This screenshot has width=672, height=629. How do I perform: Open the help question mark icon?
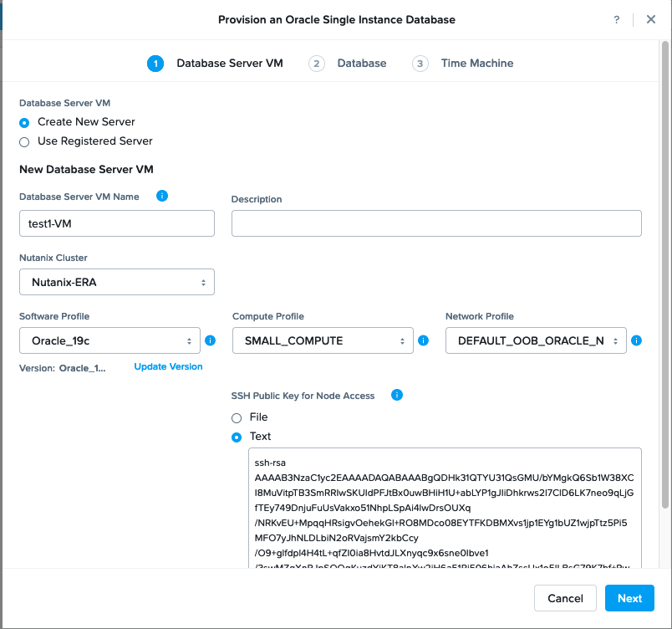pyautogui.click(x=616, y=20)
